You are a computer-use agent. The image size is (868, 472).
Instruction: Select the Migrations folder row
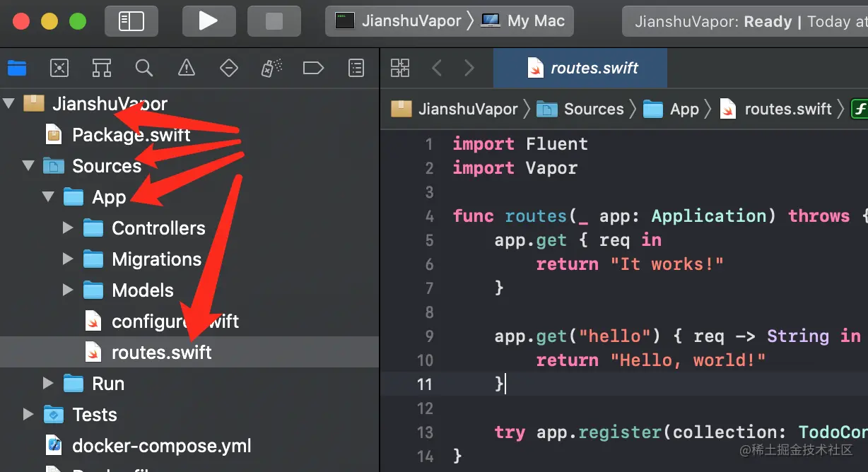coord(189,259)
